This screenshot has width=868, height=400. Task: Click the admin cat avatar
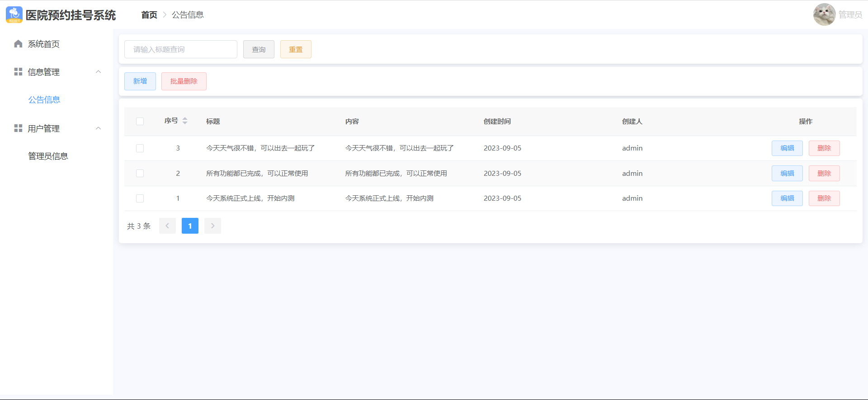(824, 14)
